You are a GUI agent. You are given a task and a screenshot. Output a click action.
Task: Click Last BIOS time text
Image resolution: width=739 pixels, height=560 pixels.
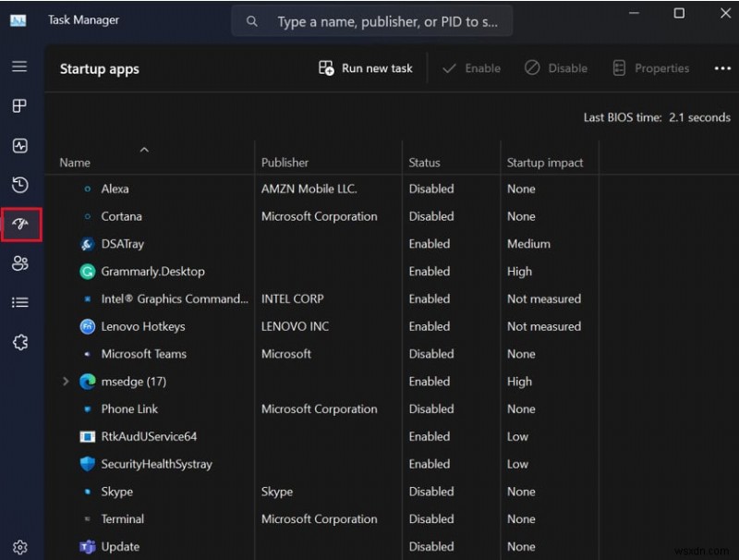(x=657, y=117)
